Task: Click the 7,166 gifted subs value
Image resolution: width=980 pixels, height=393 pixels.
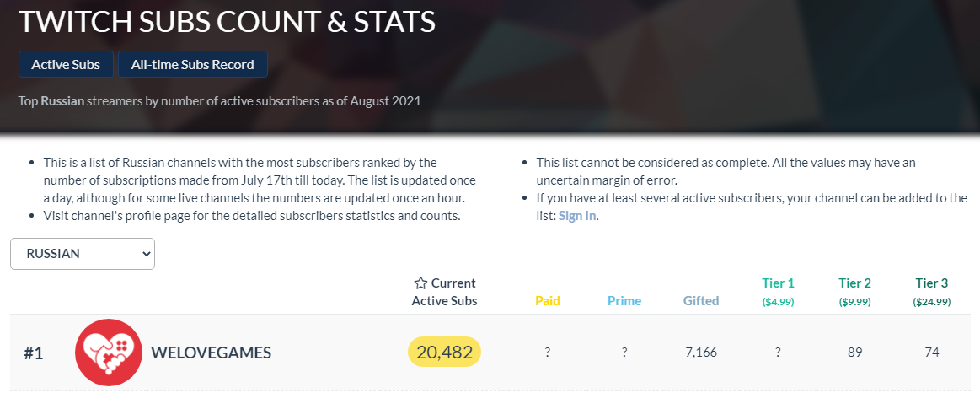Action: coord(701,353)
